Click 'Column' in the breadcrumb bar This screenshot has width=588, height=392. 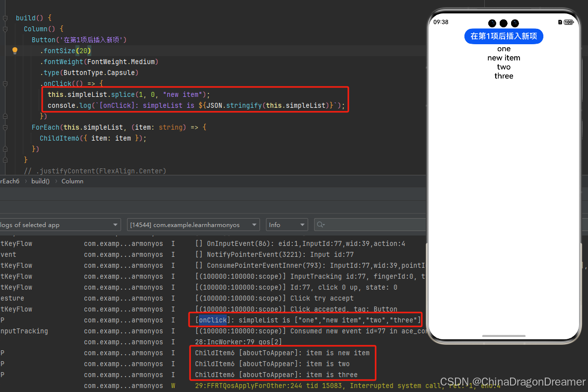(x=72, y=181)
